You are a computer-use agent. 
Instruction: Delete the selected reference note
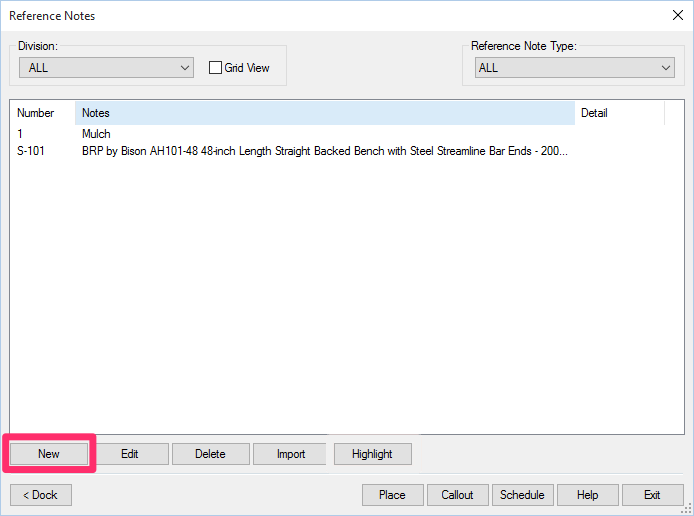pos(211,454)
